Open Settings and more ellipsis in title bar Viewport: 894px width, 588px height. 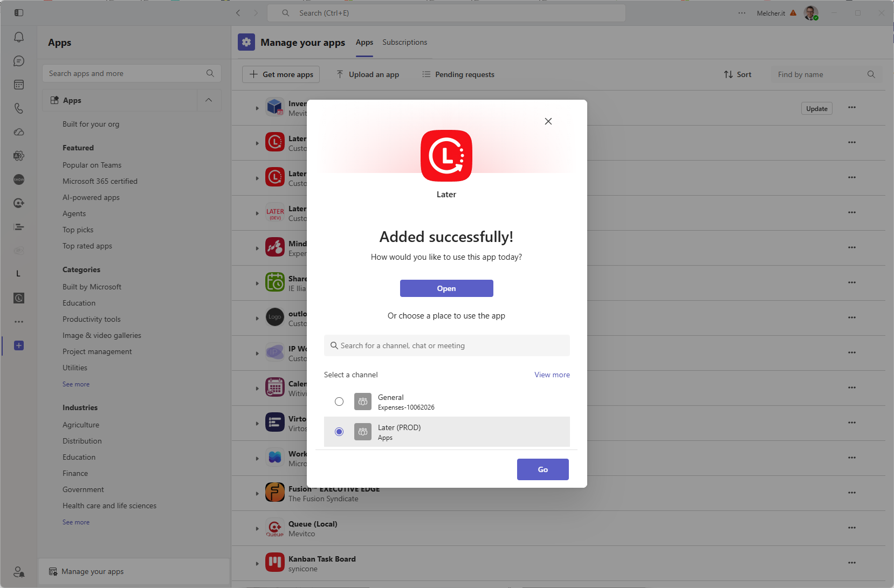[742, 13]
